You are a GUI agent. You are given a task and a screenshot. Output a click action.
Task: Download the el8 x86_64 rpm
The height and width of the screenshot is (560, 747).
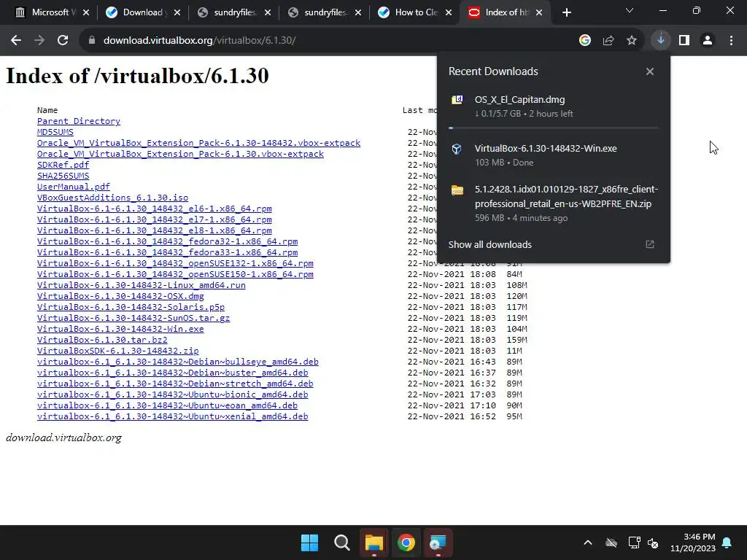155,230
